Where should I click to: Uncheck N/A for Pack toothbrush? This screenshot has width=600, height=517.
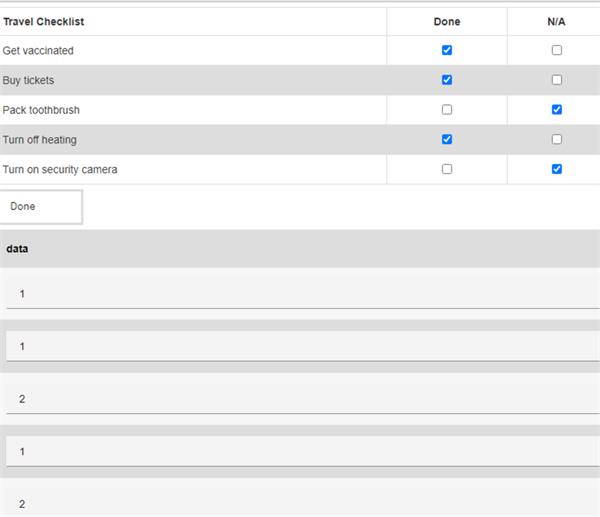click(x=556, y=110)
